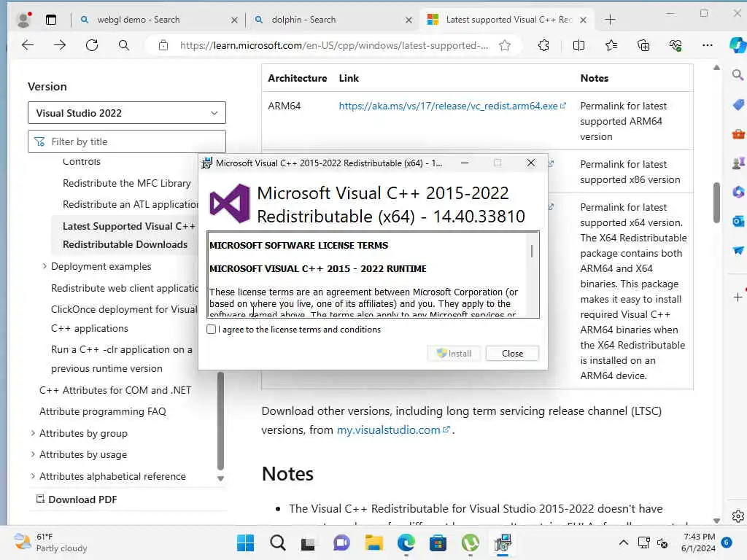Expand the Deployment examples tree node
The height and width of the screenshot is (560, 747).
(x=44, y=266)
